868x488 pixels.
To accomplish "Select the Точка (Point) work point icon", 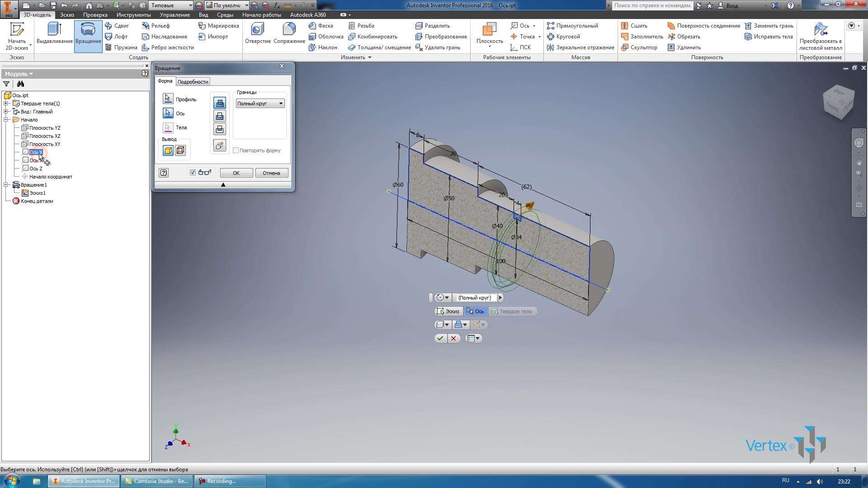I will (x=514, y=36).
